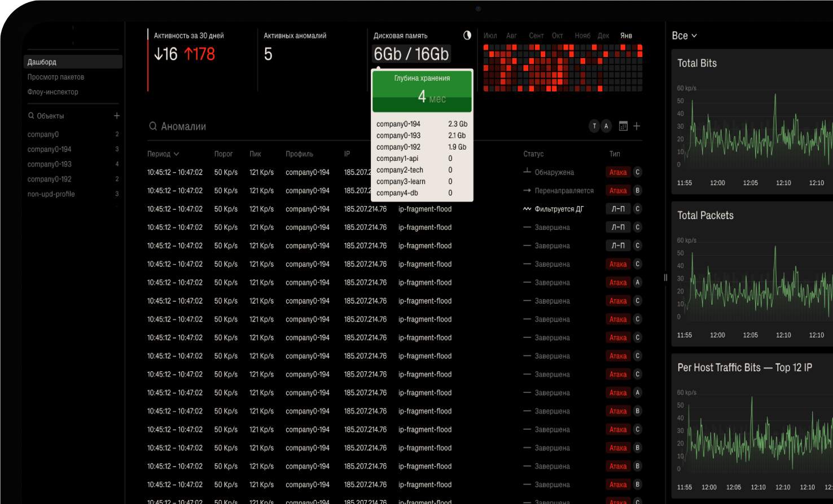The image size is (833, 504).
Task: Click the Фильтруется ДГ status text
Action: click(559, 209)
